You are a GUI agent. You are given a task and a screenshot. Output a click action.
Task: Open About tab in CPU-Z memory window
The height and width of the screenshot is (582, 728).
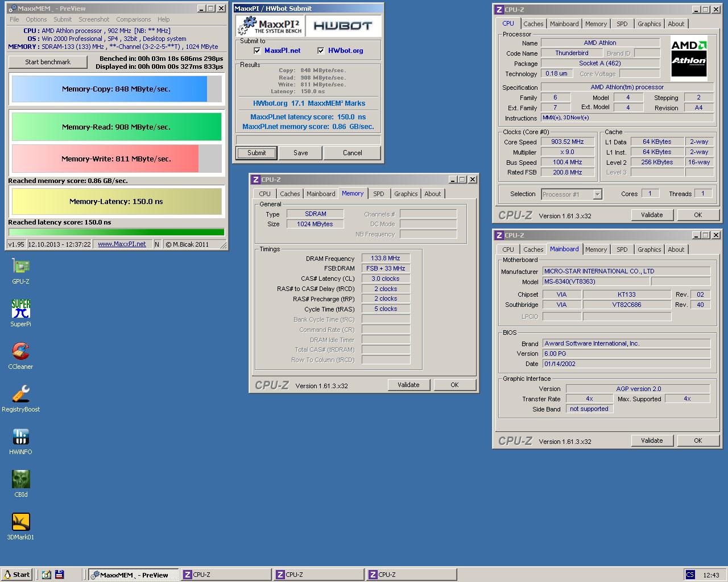[433, 194]
